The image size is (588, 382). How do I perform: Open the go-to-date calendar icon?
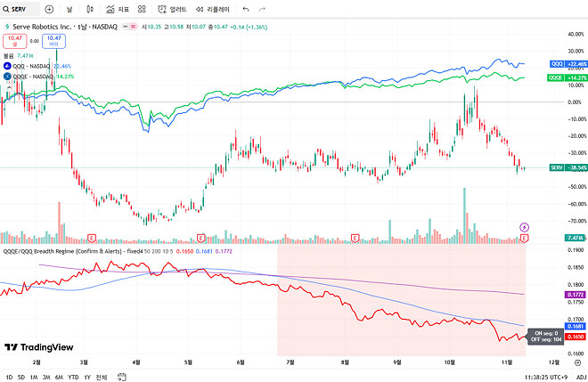tap(121, 377)
